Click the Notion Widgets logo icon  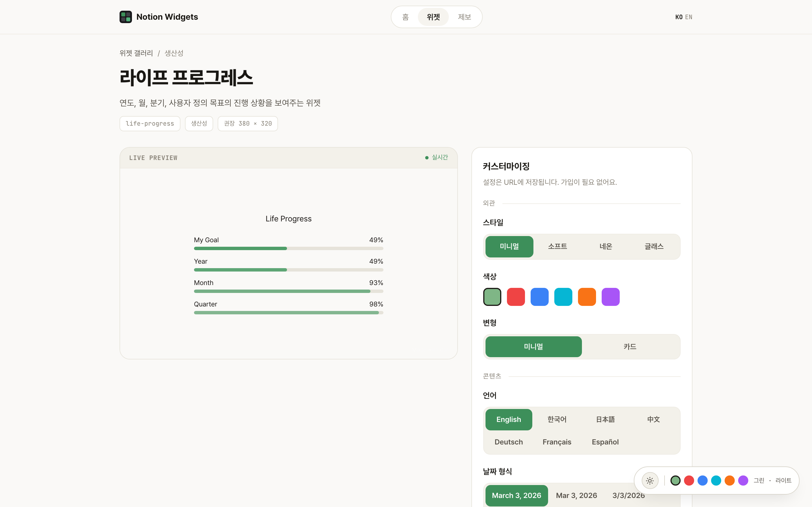coord(125,17)
